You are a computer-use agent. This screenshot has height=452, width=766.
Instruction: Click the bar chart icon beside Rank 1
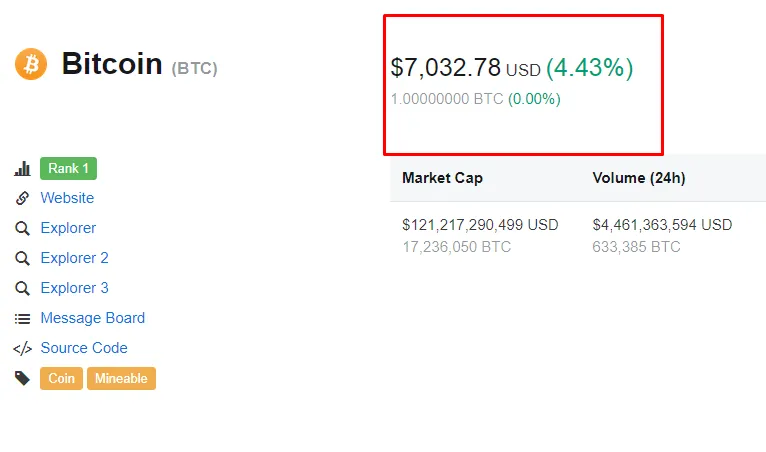point(22,169)
